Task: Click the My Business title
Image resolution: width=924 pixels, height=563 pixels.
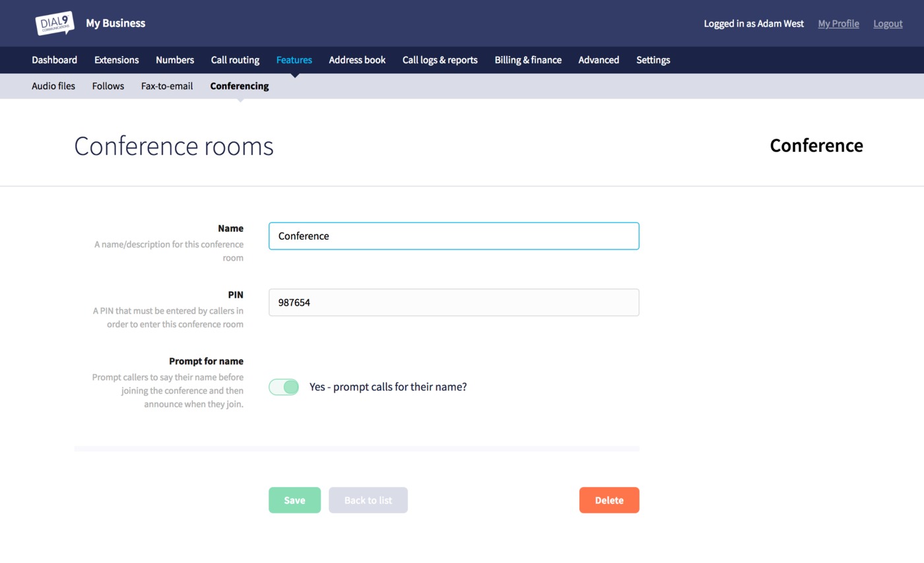Action: pos(115,23)
